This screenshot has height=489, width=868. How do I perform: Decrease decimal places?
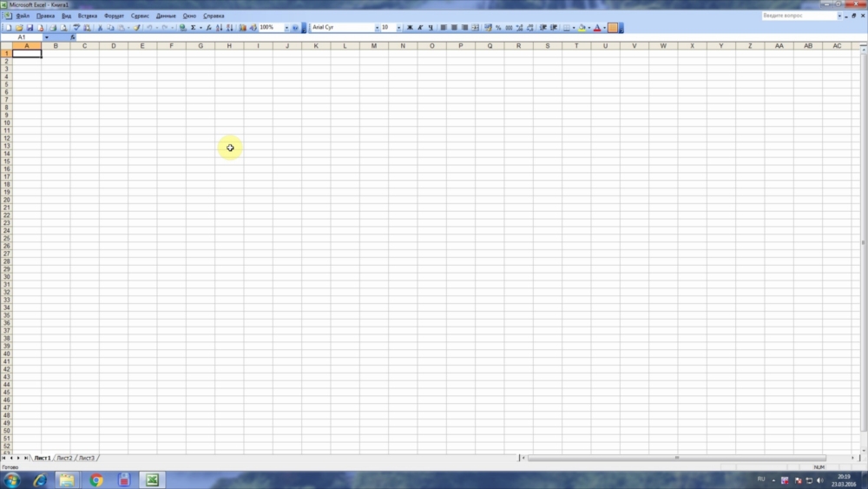[529, 28]
